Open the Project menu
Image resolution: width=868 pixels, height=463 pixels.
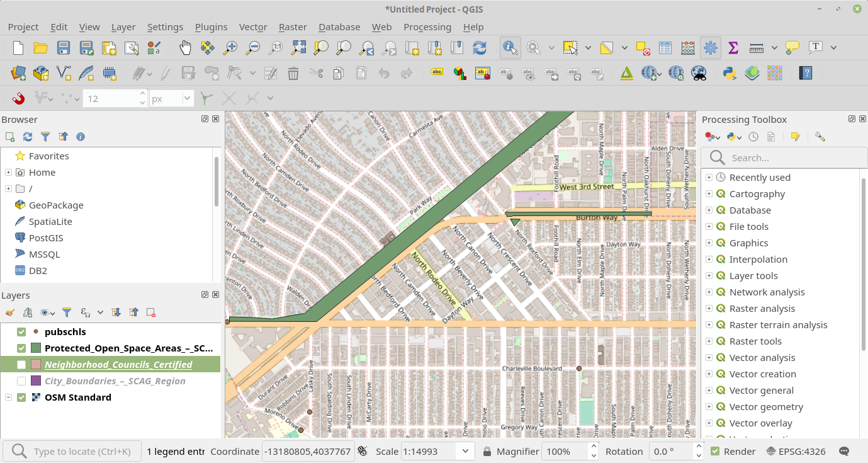pos(23,27)
